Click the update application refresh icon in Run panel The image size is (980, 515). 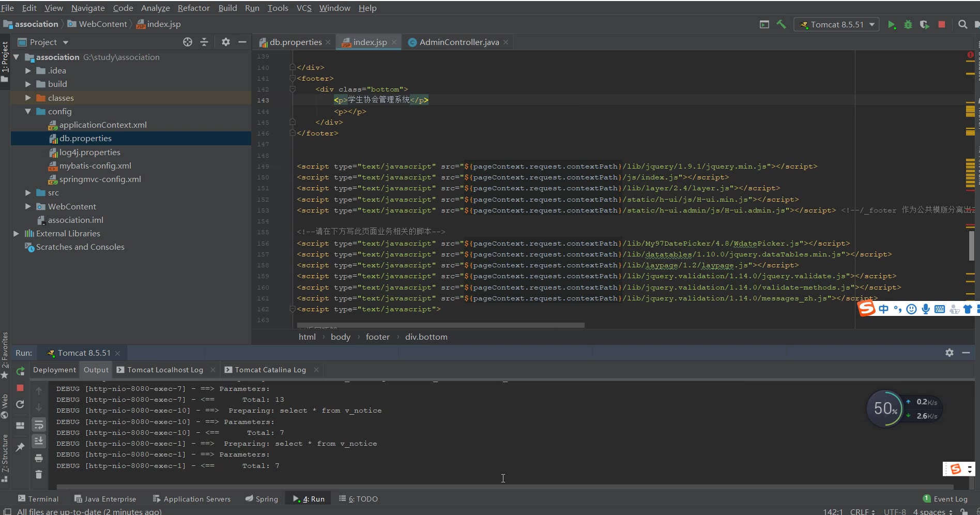pyautogui.click(x=20, y=404)
